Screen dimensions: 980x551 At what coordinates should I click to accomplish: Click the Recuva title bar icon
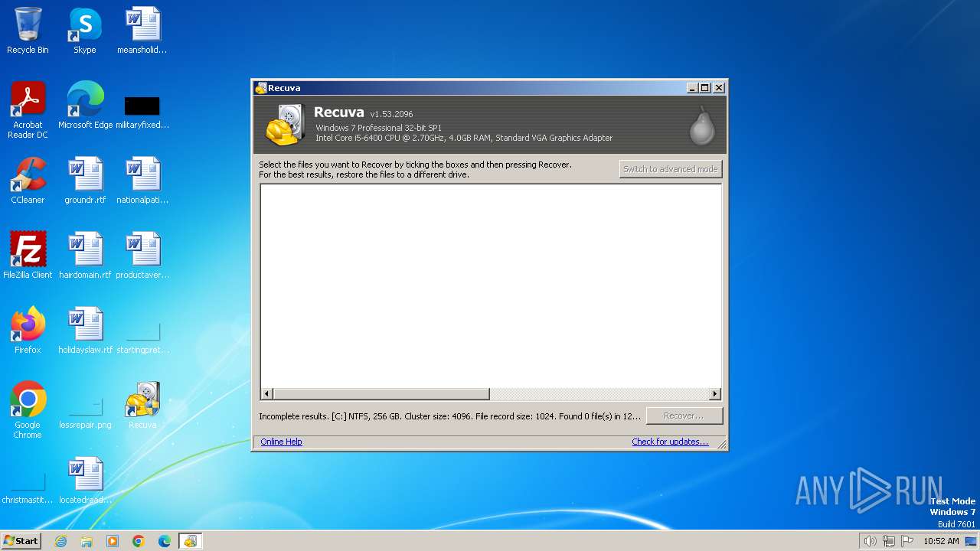pos(261,88)
